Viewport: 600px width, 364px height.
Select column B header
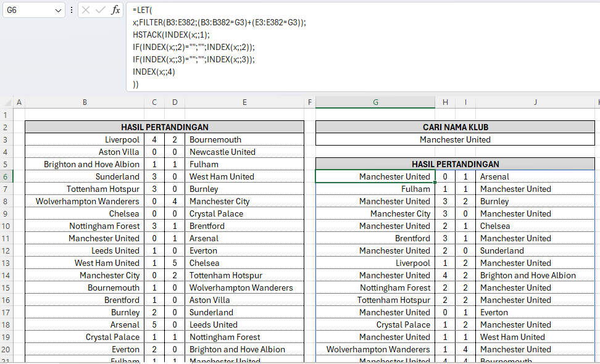pyautogui.click(x=85, y=102)
